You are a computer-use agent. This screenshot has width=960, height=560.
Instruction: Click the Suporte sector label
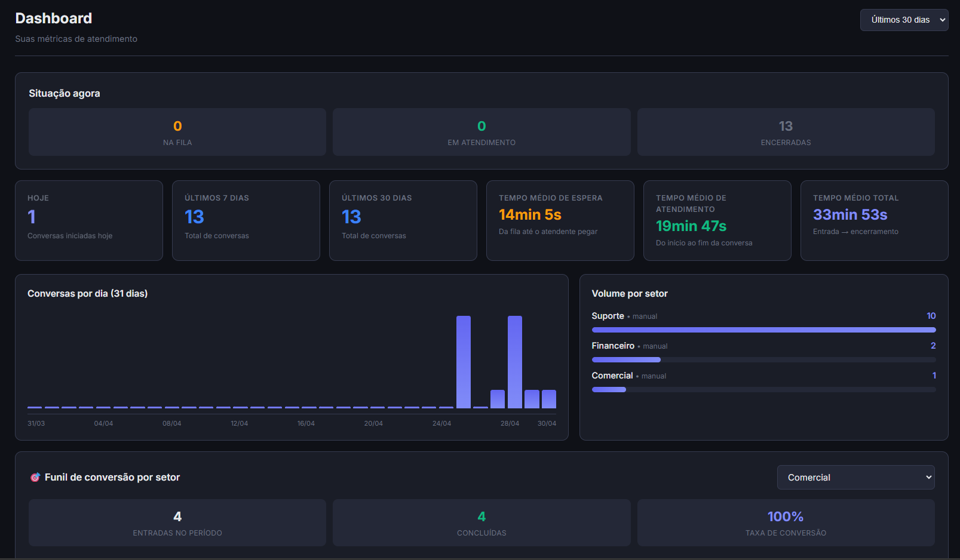pyautogui.click(x=608, y=316)
